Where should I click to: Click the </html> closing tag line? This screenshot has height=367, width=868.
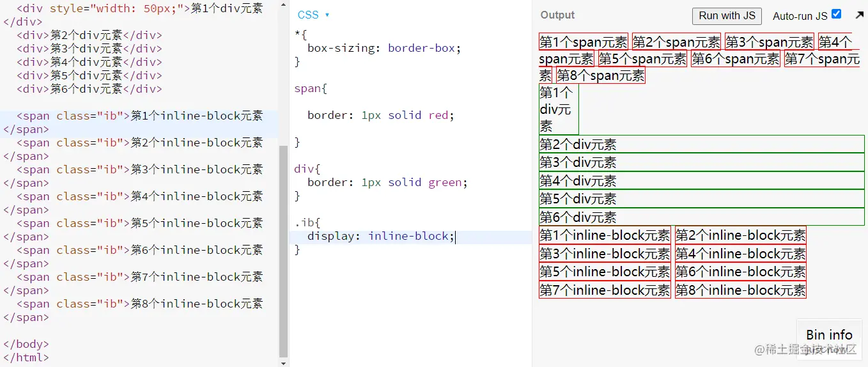pyautogui.click(x=26, y=357)
